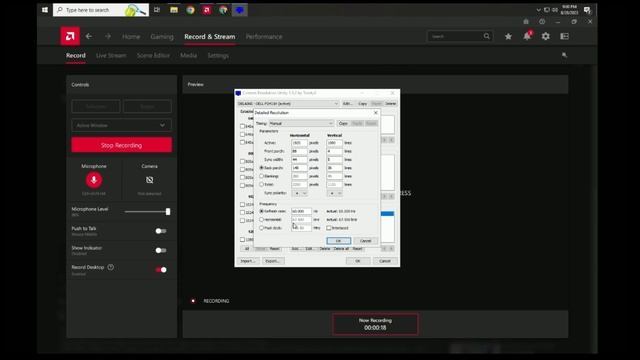Select the Total radio button
Viewport: 640px width, 360px height.
(262, 184)
